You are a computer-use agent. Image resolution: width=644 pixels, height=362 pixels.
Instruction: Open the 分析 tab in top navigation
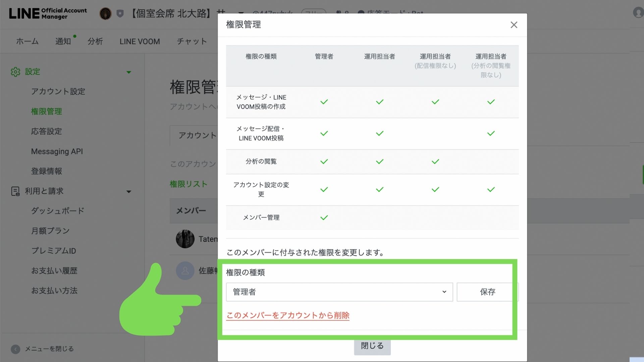pyautogui.click(x=95, y=41)
